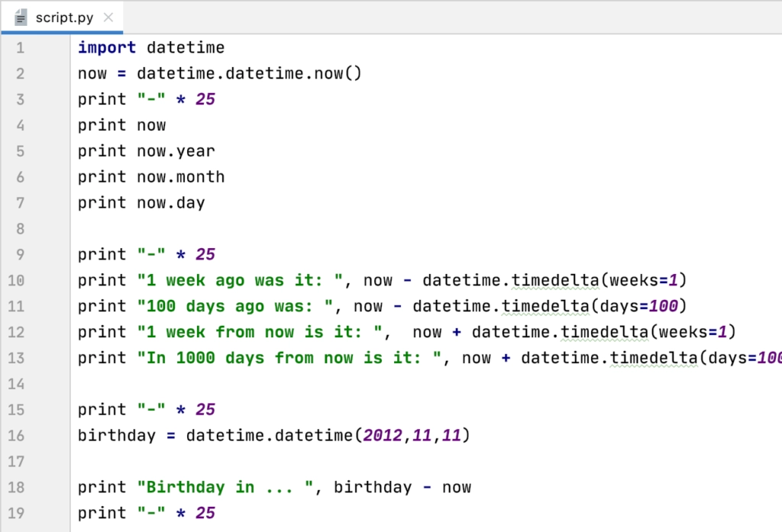Viewport: 782px width, 532px height.
Task: Click line number 19 in gutter
Action: 16,513
